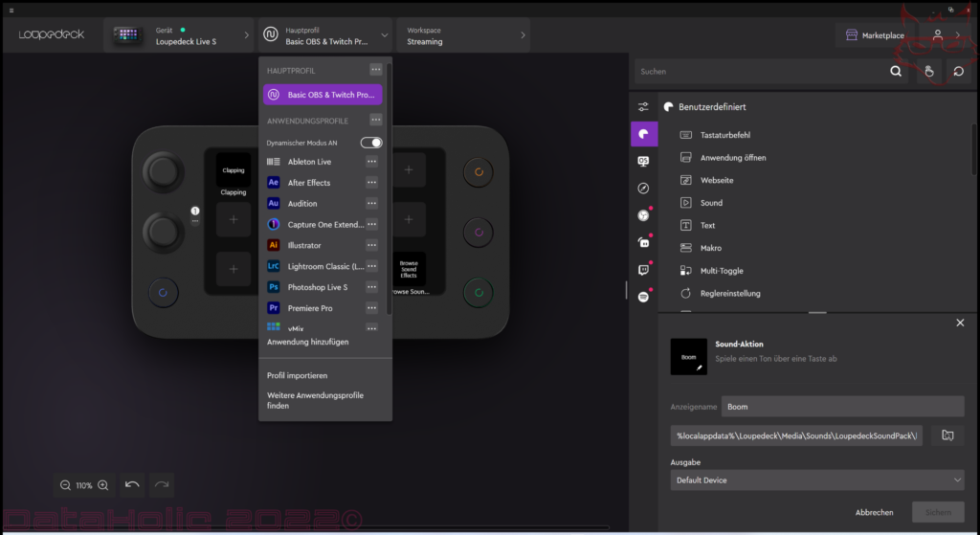Click the undo arrow
This screenshot has width=980, height=535.
[132, 484]
